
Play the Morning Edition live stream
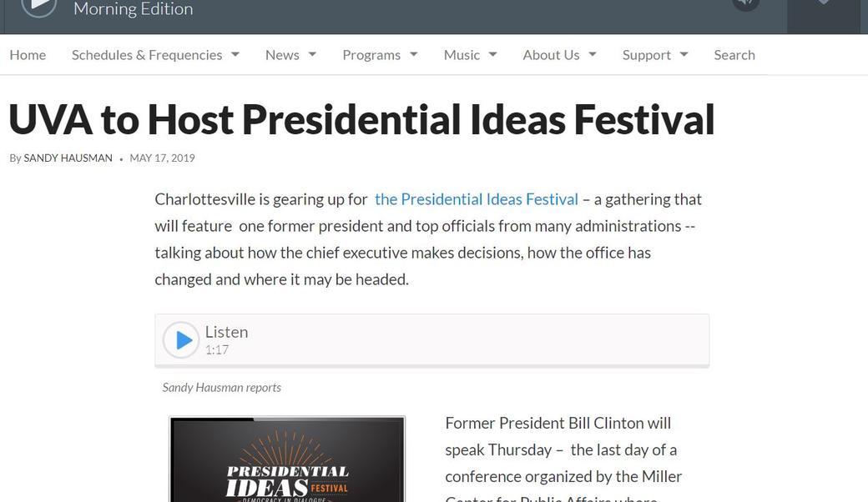pos(38,5)
